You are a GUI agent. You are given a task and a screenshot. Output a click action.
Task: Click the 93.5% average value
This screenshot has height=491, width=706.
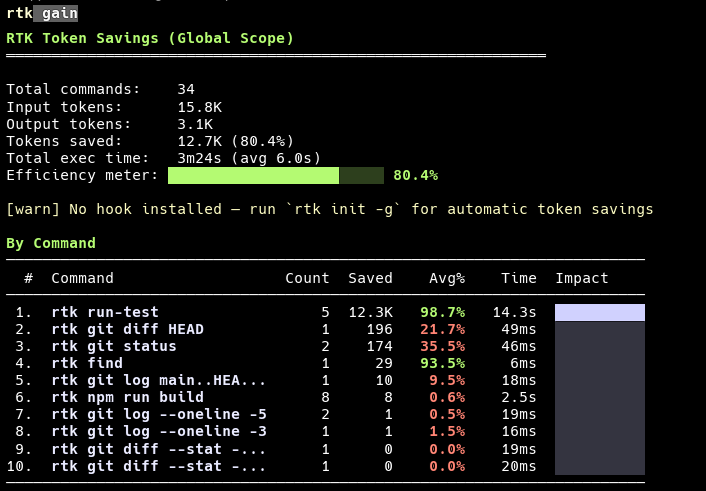(443, 364)
